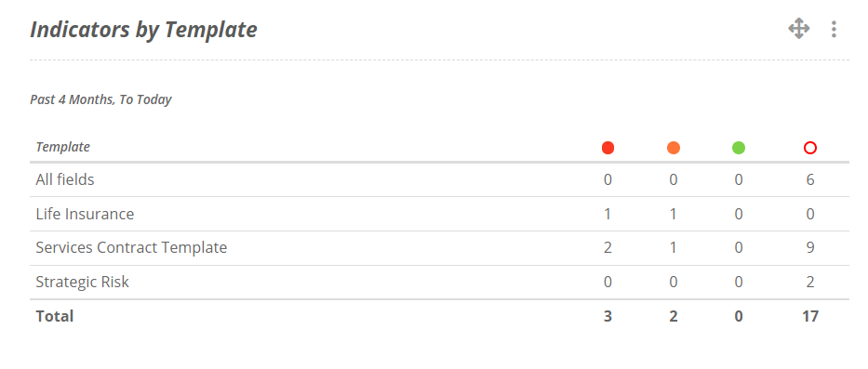Viewport: 868px width, 369px height.
Task: Click Services Contract Template red count 2
Action: point(608,248)
